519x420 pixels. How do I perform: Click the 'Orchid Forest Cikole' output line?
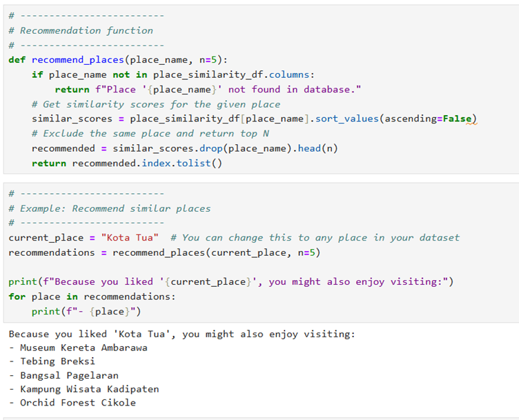[77, 403]
